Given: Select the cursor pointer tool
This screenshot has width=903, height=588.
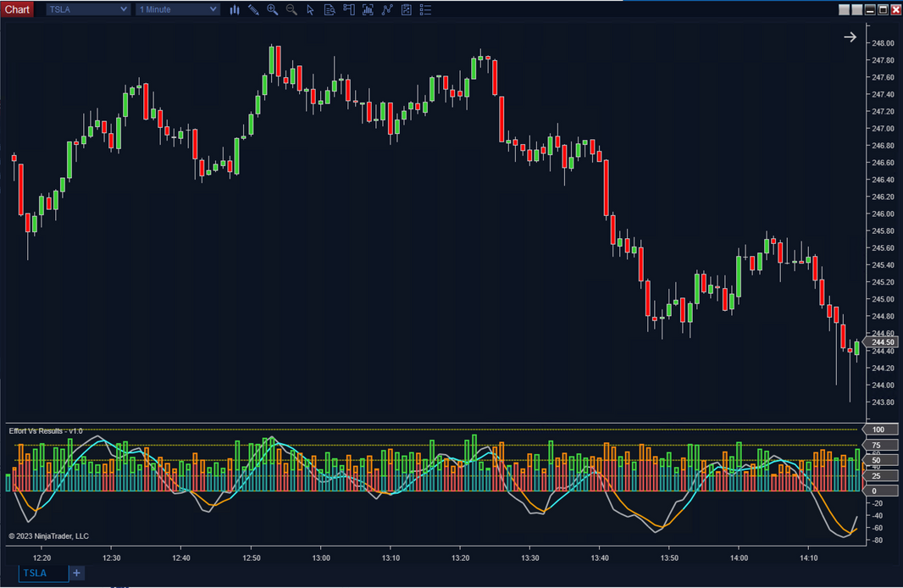Looking at the screenshot, I should (x=310, y=10).
